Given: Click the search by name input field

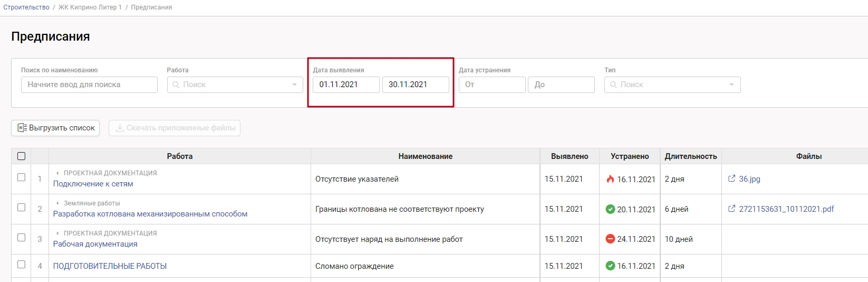Looking at the screenshot, I should 89,84.
